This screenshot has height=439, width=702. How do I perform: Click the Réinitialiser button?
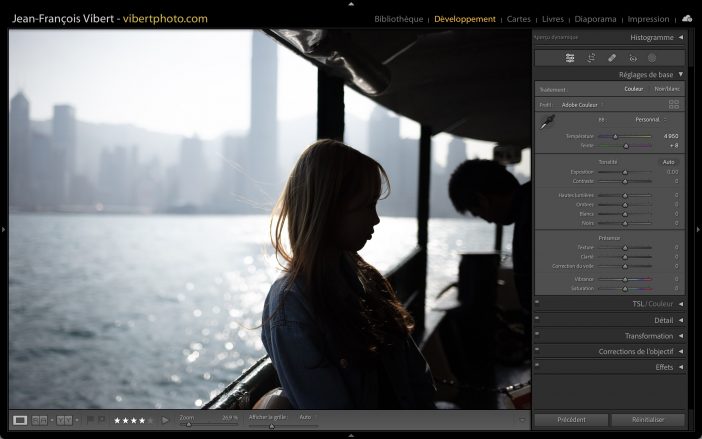coord(648,420)
